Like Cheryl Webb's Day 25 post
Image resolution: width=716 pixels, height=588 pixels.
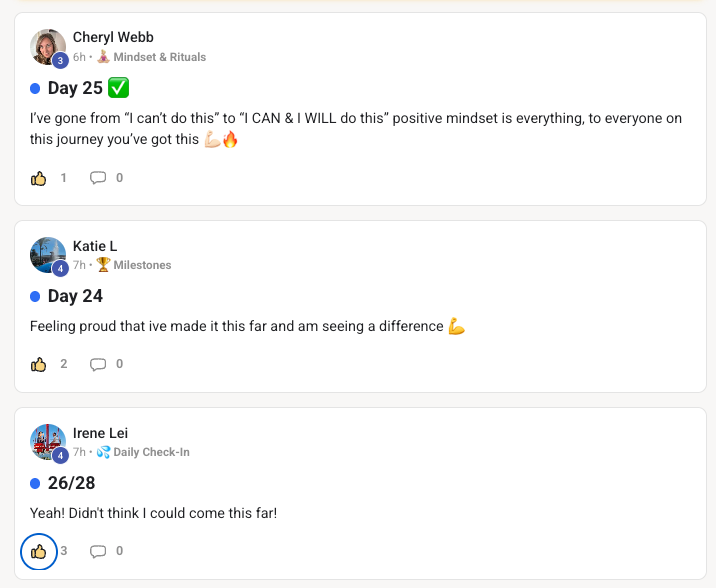tap(38, 178)
